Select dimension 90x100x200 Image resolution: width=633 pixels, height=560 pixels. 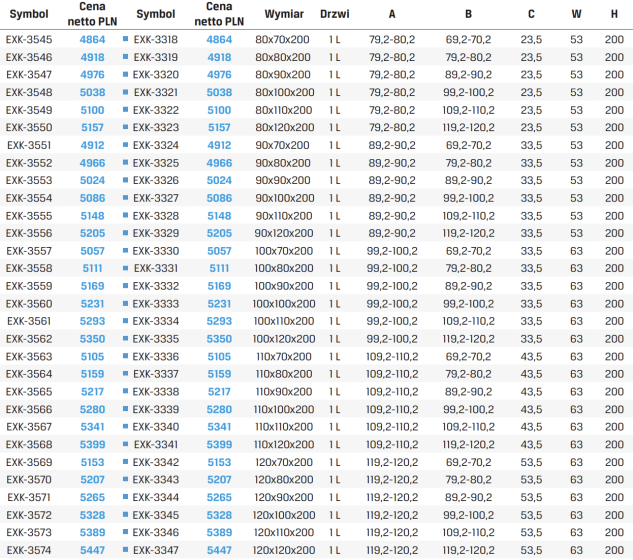pos(285,198)
